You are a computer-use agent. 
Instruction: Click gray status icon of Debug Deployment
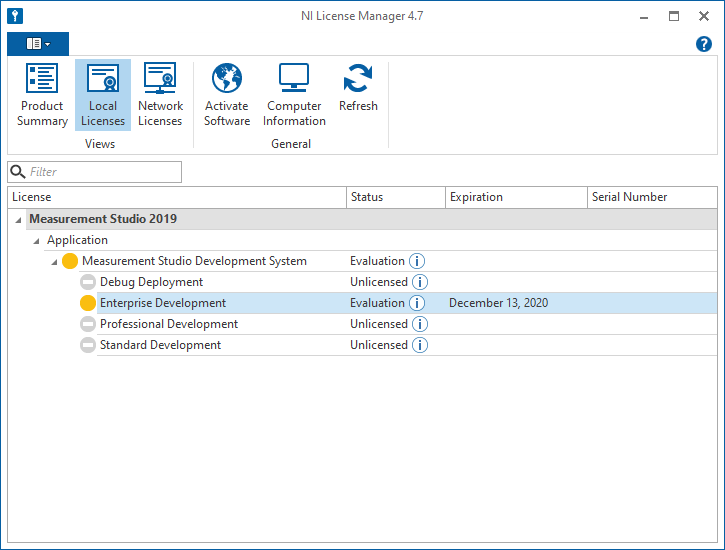[88, 282]
